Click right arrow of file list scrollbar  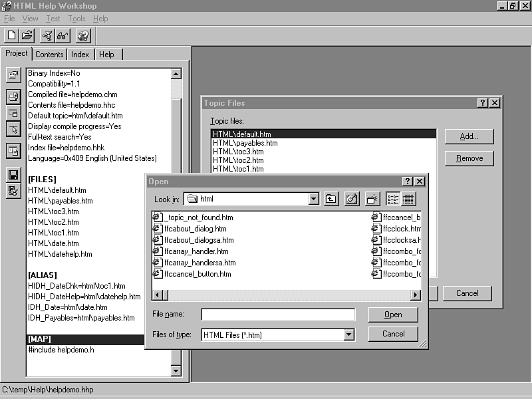coord(416,295)
